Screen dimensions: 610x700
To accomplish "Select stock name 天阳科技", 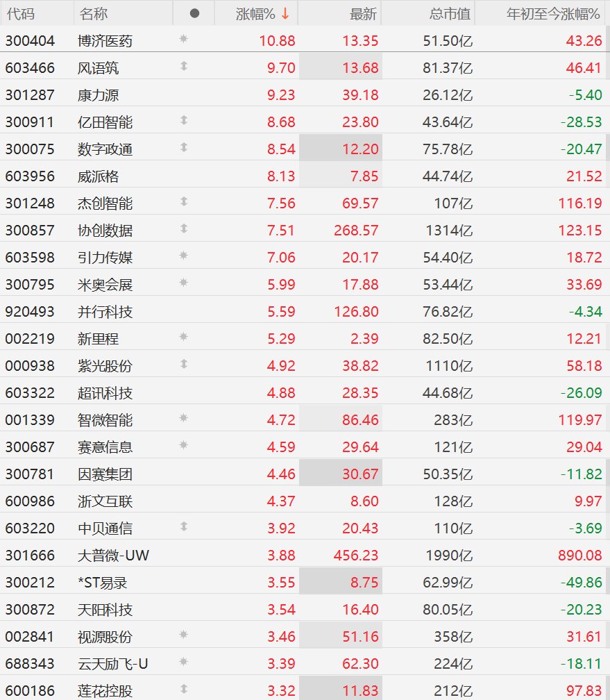I will pos(105,610).
